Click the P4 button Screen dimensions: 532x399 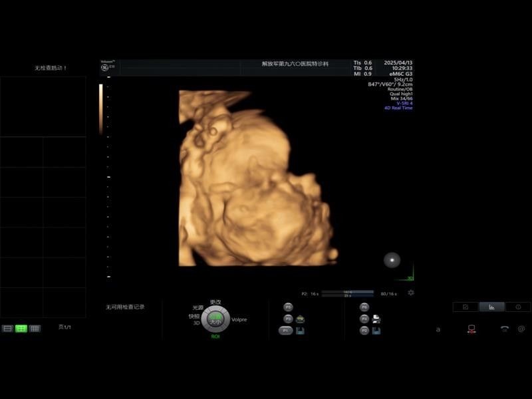click(x=364, y=319)
